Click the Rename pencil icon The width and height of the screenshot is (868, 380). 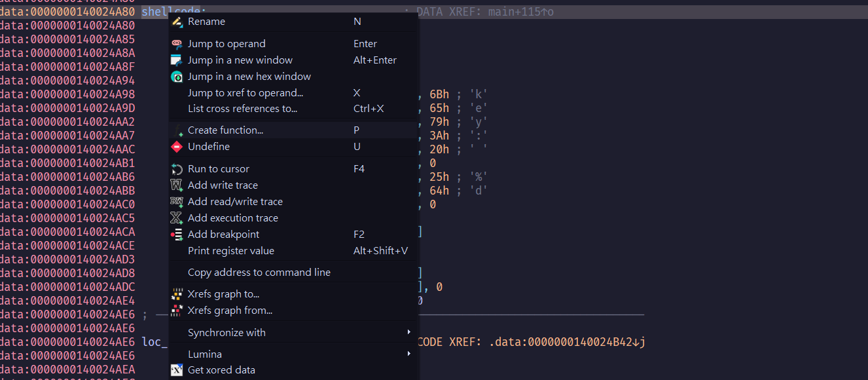point(177,22)
